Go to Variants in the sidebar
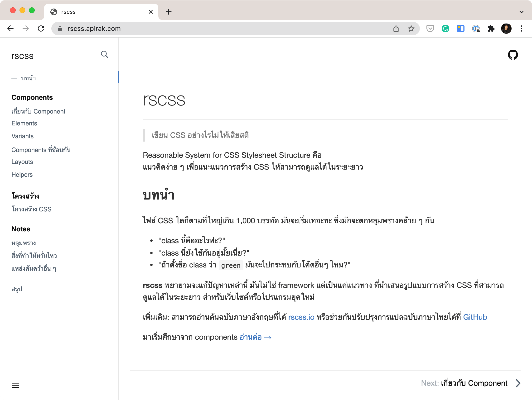 pyautogui.click(x=22, y=136)
